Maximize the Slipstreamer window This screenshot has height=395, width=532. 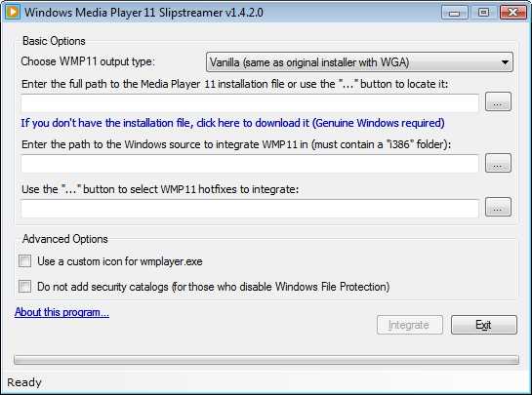pyautogui.click(x=483, y=13)
